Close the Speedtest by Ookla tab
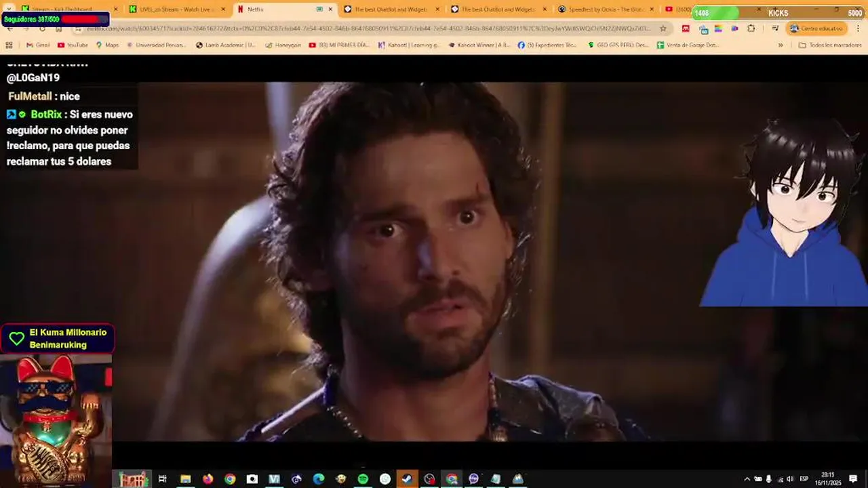 click(652, 9)
